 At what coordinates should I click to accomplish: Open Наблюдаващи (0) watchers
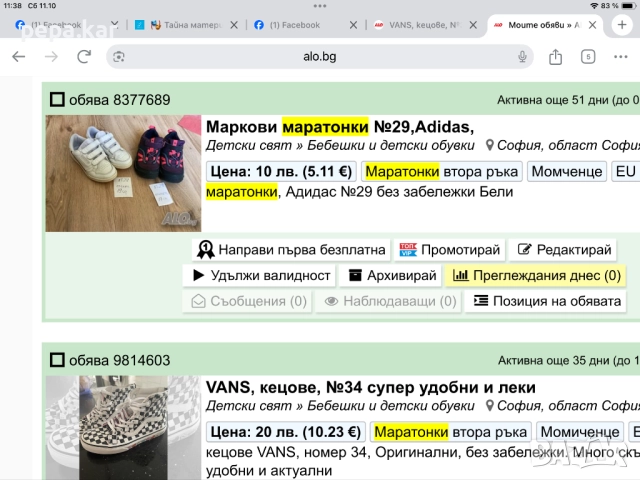389,301
